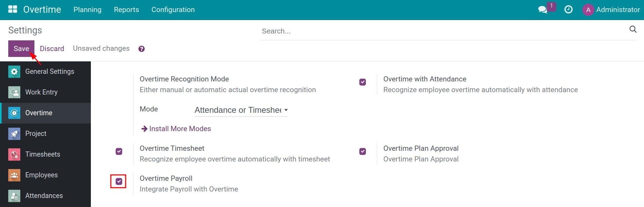Image resolution: width=644 pixels, height=207 pixels.
Task: Expand the Mode dropdown selector
Action: (x=241, y=110)
